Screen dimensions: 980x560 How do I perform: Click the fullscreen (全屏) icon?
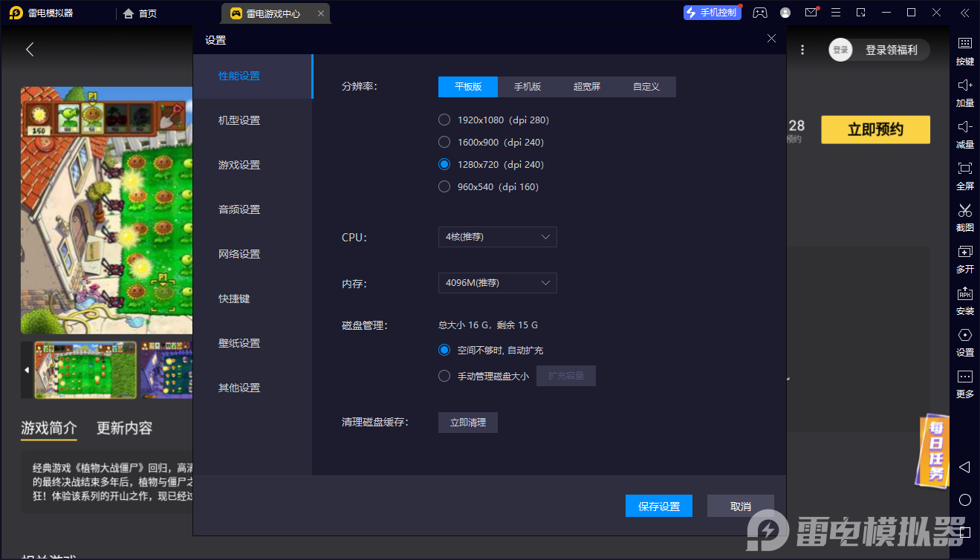pos(964,169)
